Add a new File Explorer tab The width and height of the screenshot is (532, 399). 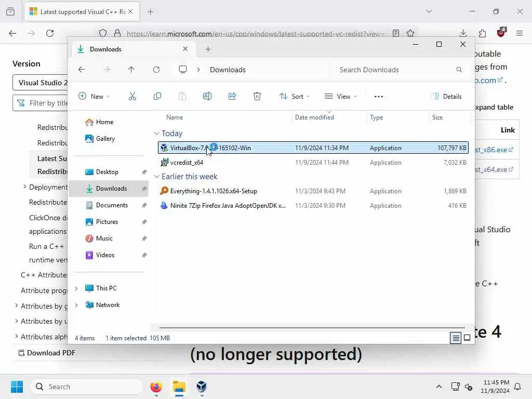click(x=208, y=49)
